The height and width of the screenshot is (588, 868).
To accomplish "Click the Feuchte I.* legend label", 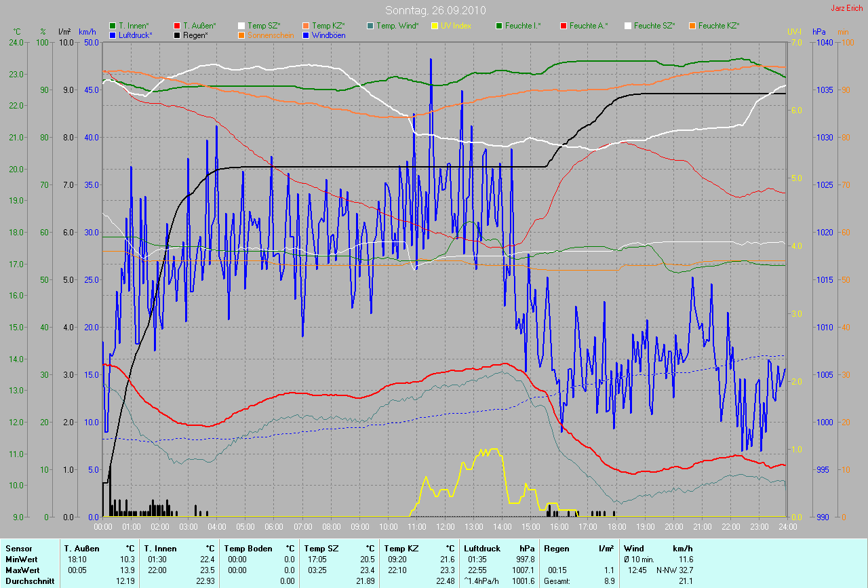I will click(523, 26).
